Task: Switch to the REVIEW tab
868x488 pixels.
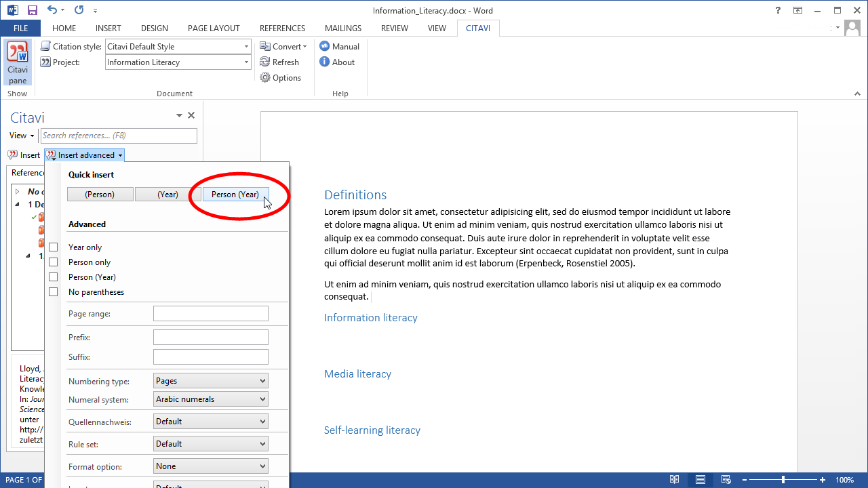Action: [x=395, y=28]
